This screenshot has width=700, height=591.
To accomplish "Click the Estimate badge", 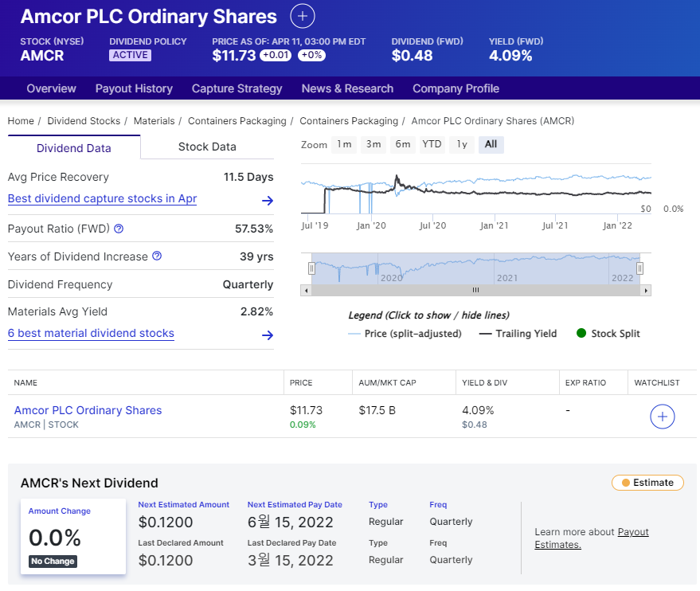I will pos(647,483).
